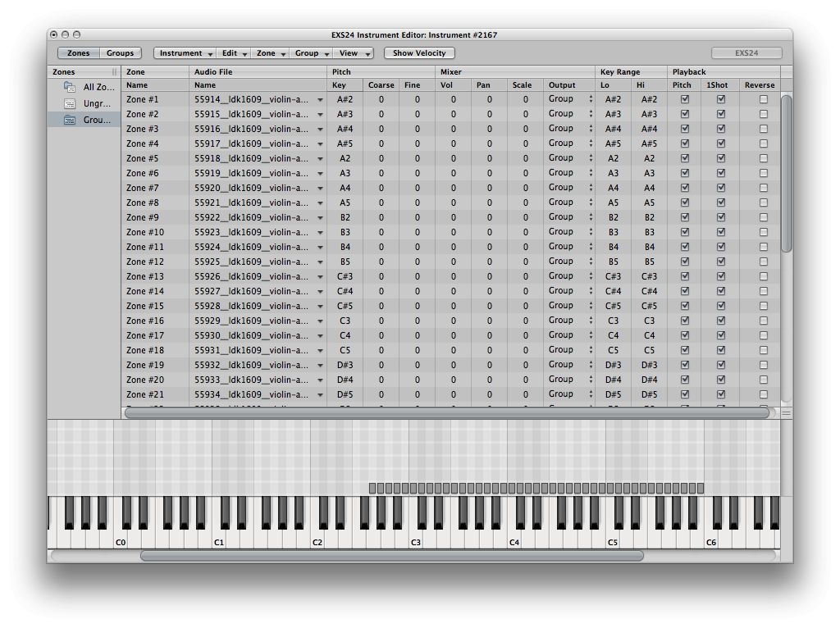Play the C4 key on the keyboard
This screenshot has width=840, height=628.
[514, 539]
